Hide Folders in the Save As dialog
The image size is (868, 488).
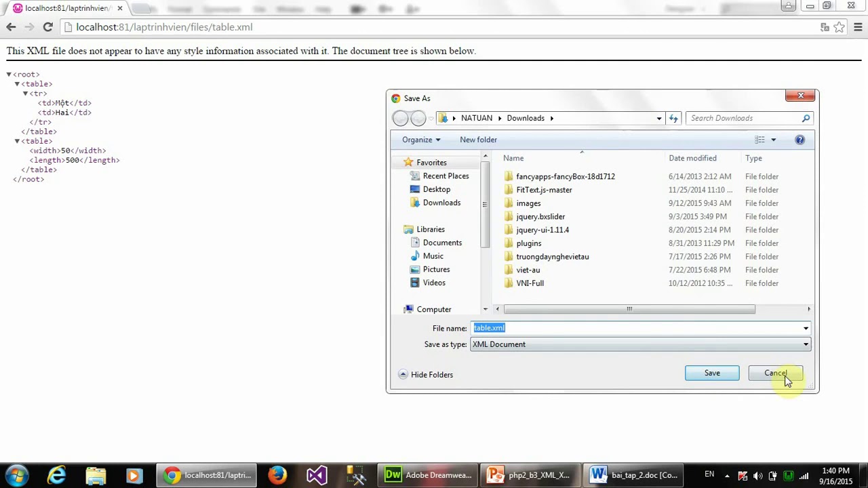[425, 374]
